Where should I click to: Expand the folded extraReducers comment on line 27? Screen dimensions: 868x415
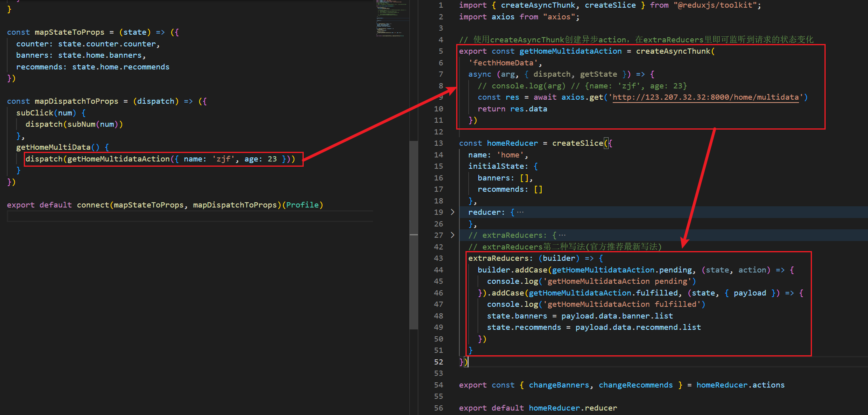452,235
